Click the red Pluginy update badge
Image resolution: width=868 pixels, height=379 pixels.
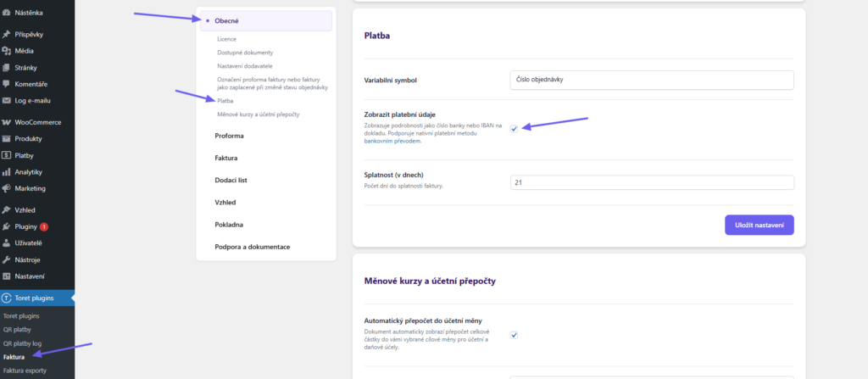tap(44, 226)
